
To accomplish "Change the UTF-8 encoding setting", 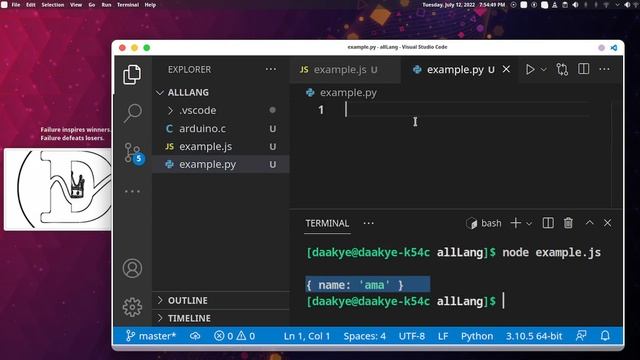I will click(411, 336).
